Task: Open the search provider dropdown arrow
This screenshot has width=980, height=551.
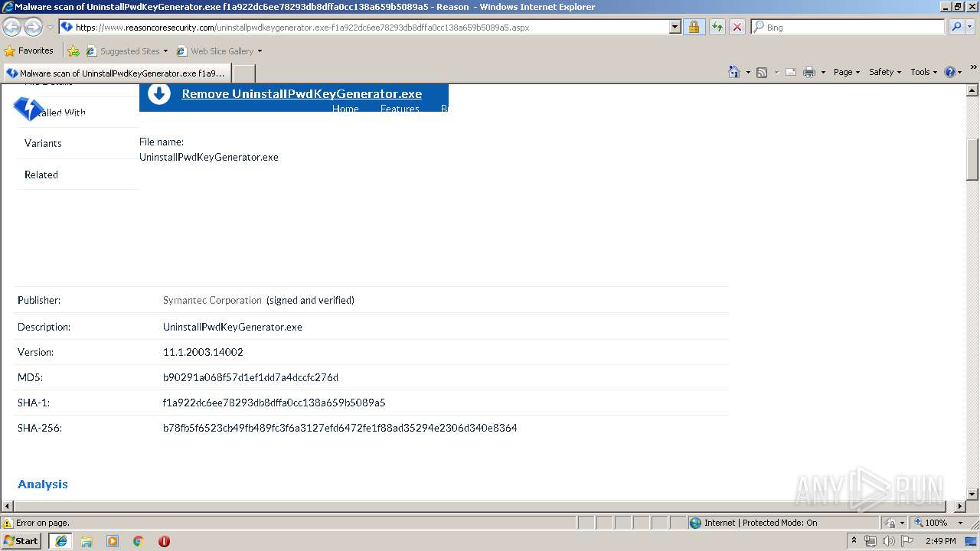Action: coord(972,27)
